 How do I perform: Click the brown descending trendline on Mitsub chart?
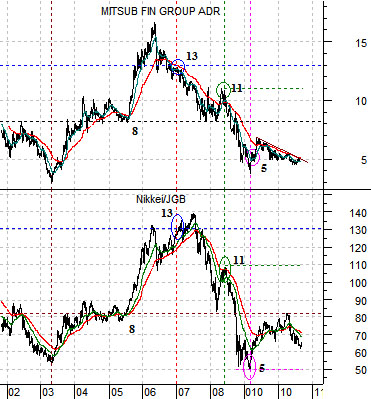click(x=282, y=150)
